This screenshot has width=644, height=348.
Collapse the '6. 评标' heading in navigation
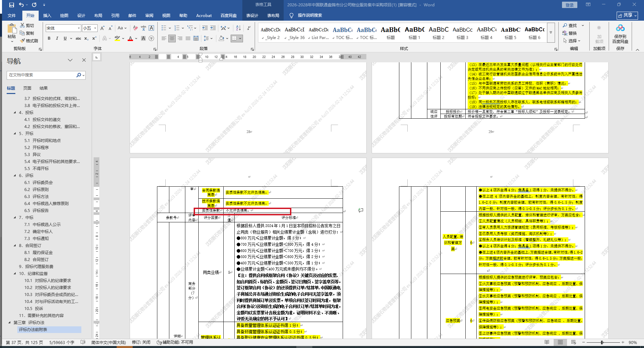click(15, 176)
